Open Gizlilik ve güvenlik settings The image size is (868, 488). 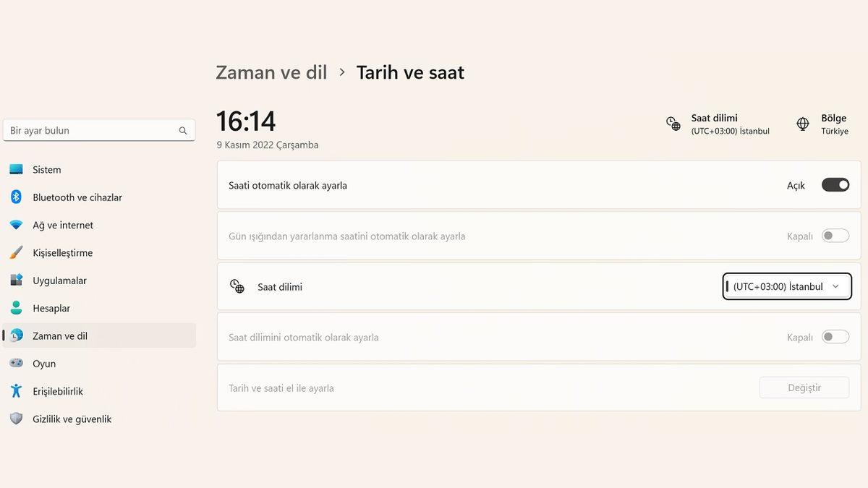point(71,419)
